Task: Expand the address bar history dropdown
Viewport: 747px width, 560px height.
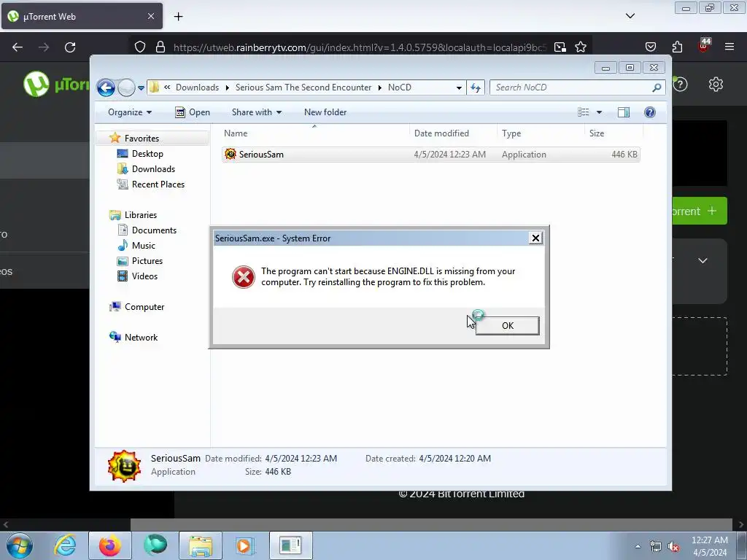Action: 459,88
